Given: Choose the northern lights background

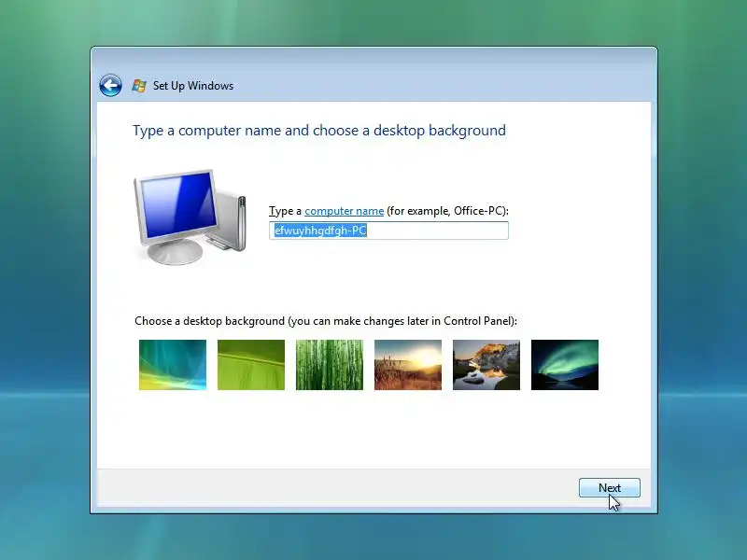Looking at the screenshot, I should (x=565, y=365).
